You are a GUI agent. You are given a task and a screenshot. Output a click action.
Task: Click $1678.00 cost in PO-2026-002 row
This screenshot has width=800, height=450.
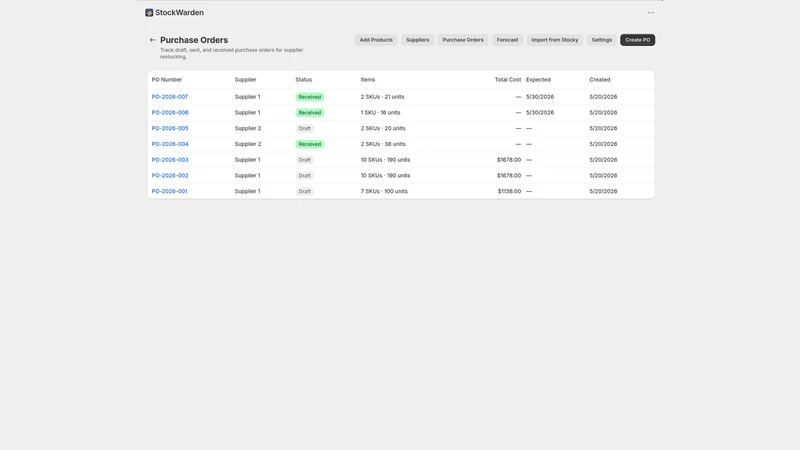pos(509,176)
